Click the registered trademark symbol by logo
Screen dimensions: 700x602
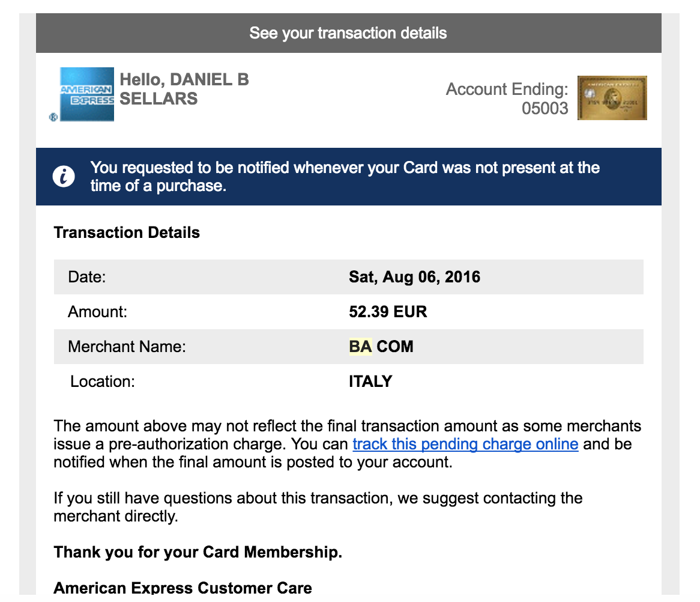coord(53,118)
